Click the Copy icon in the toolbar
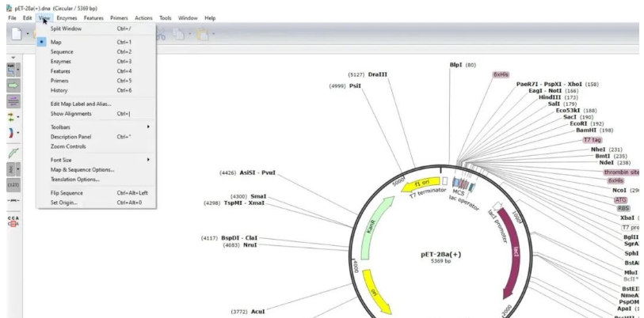This screenshot has height=318, width=644. click(x=178, y=34)
